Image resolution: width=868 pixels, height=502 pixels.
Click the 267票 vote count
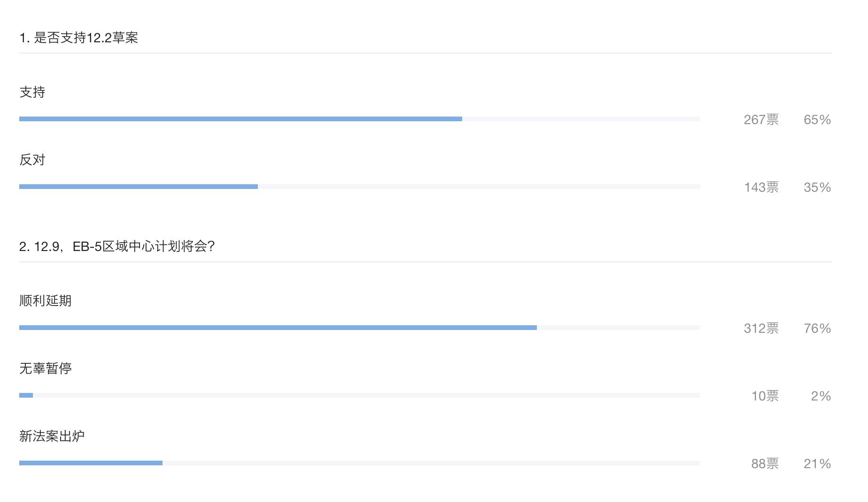point(761,120)
